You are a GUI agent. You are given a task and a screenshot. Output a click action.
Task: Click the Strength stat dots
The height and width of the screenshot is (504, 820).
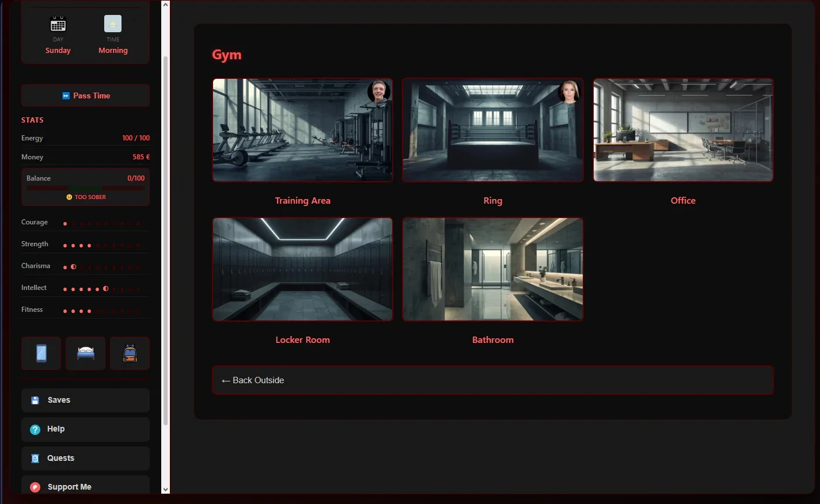point(101,246)
